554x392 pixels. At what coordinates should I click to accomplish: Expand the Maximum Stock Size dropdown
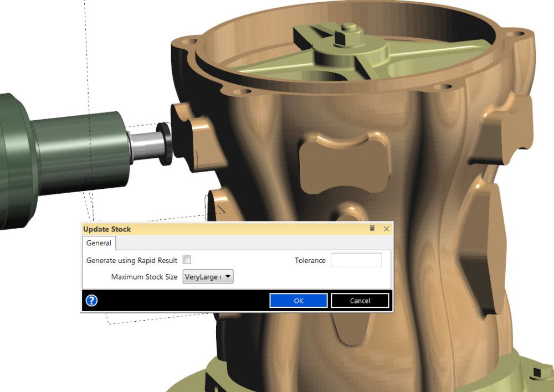[228, 277]
